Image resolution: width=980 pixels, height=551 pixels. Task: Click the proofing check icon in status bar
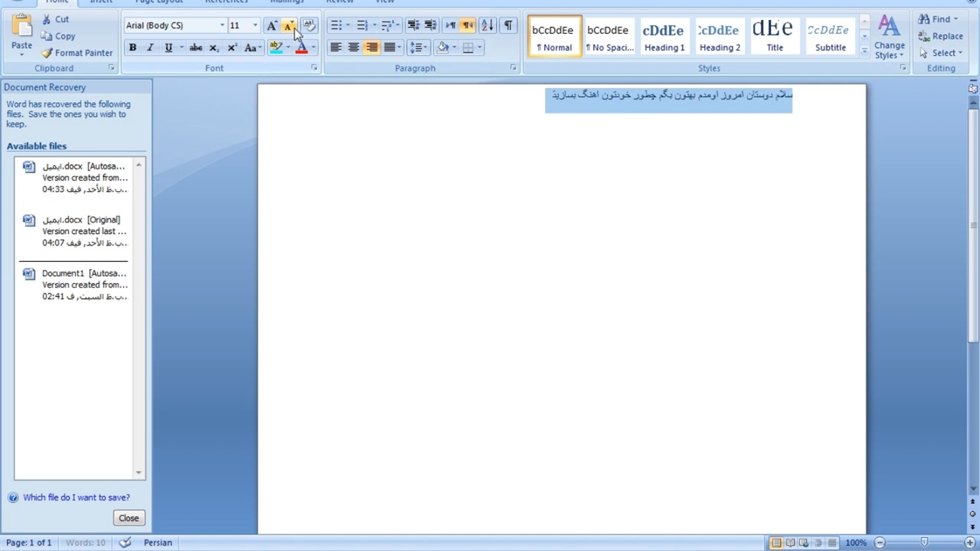point(126,543)
